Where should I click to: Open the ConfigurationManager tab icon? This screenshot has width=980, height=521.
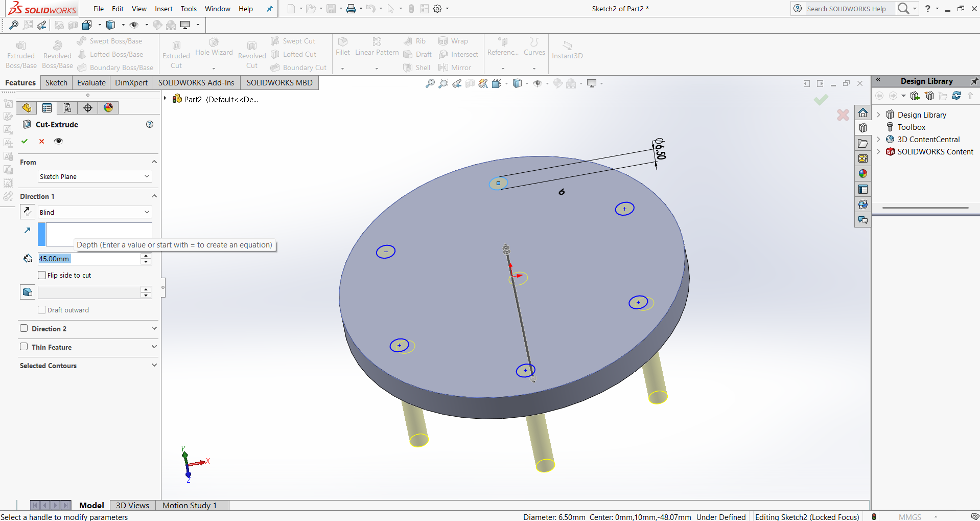tap(67, 108)
